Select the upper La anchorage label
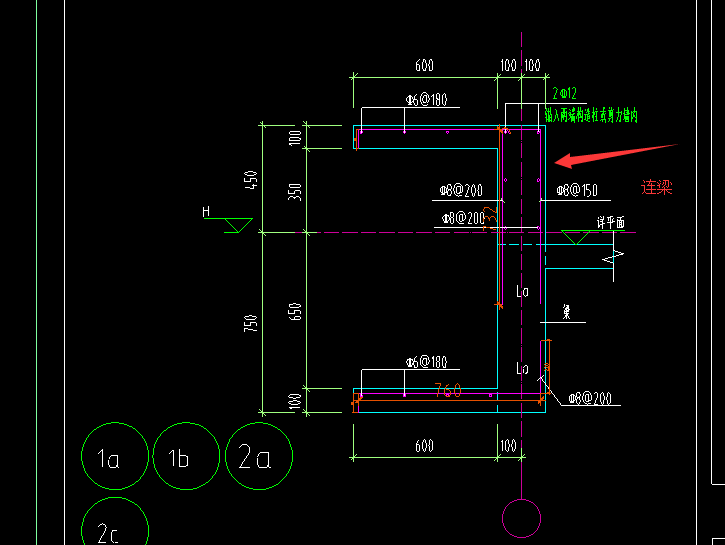The image size is (725, 545). pos(522,291)
